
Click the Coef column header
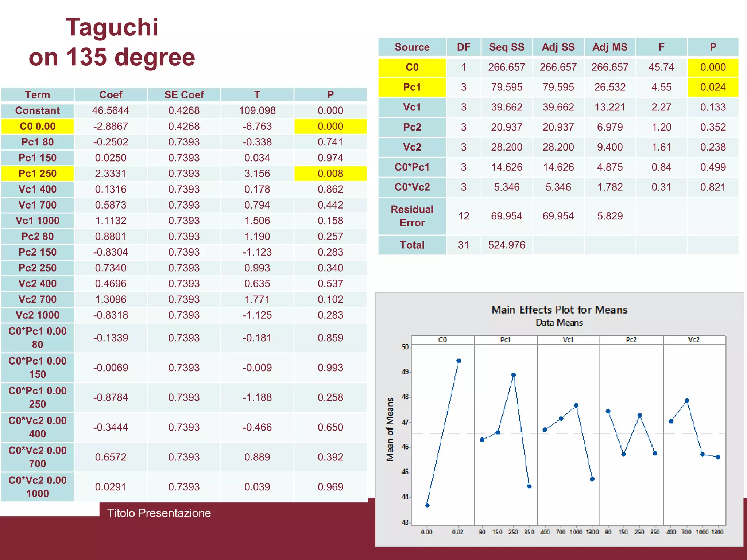(x=111, y=95)
